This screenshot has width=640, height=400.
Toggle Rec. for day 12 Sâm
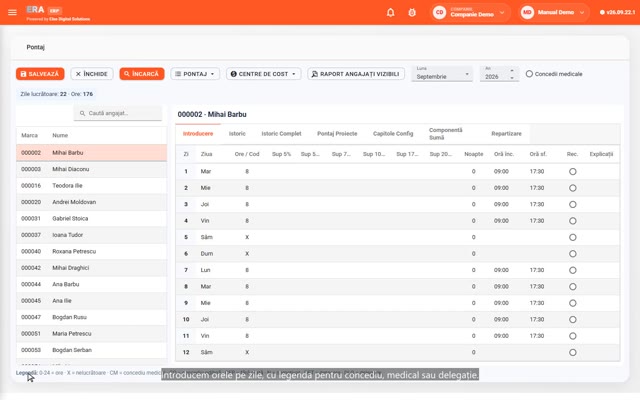point(573,352)
